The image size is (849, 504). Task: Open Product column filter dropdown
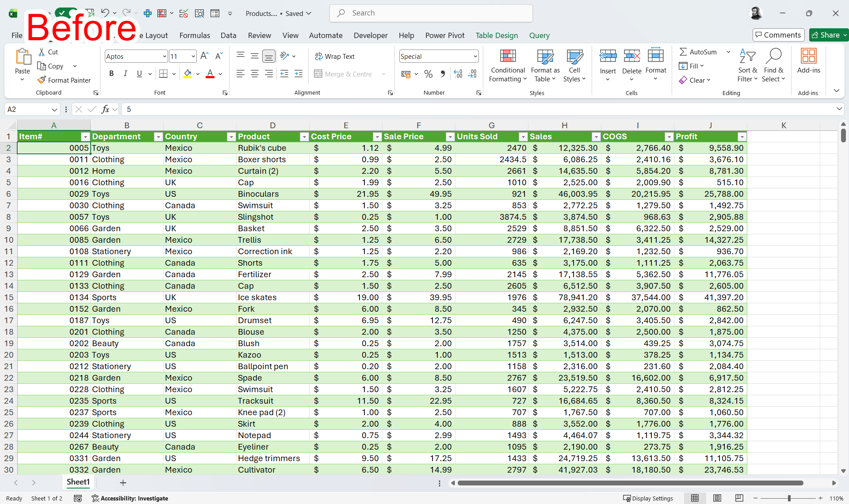[304, 137]
